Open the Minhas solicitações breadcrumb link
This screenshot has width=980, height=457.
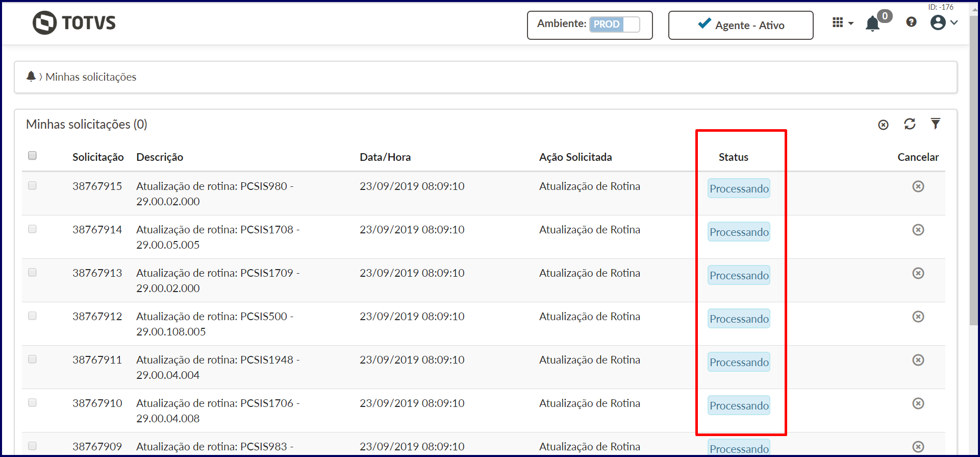(91, 77)
